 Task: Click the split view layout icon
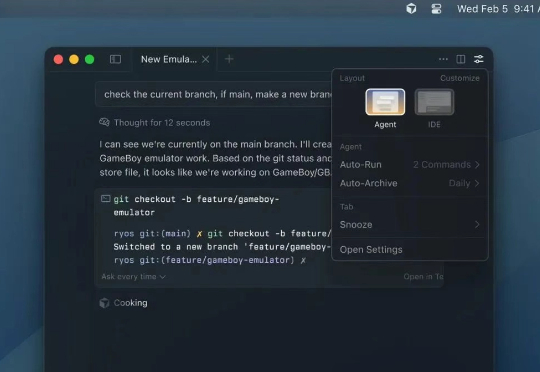click(x=461, y=59)
